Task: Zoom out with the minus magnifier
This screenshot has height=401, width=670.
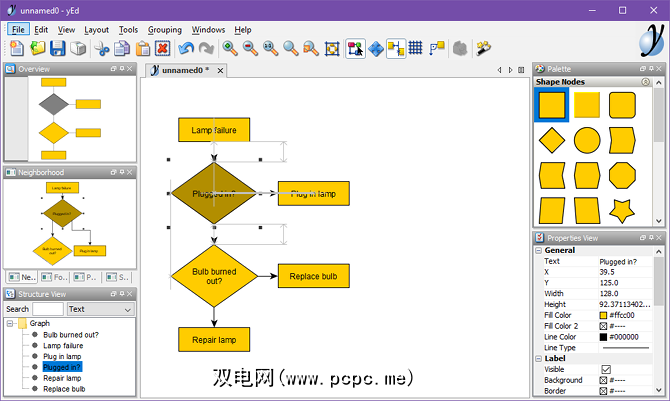Action: coord(250,48)
